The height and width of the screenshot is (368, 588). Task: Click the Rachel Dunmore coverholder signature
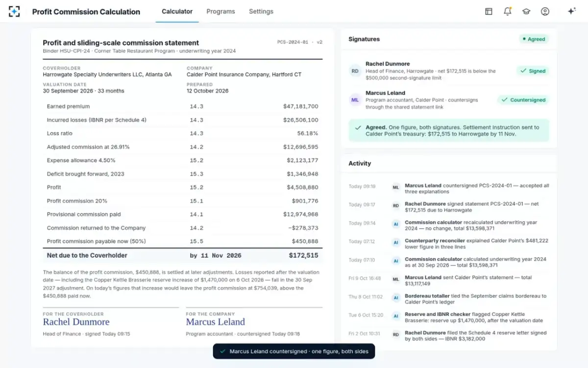(76, 322)
